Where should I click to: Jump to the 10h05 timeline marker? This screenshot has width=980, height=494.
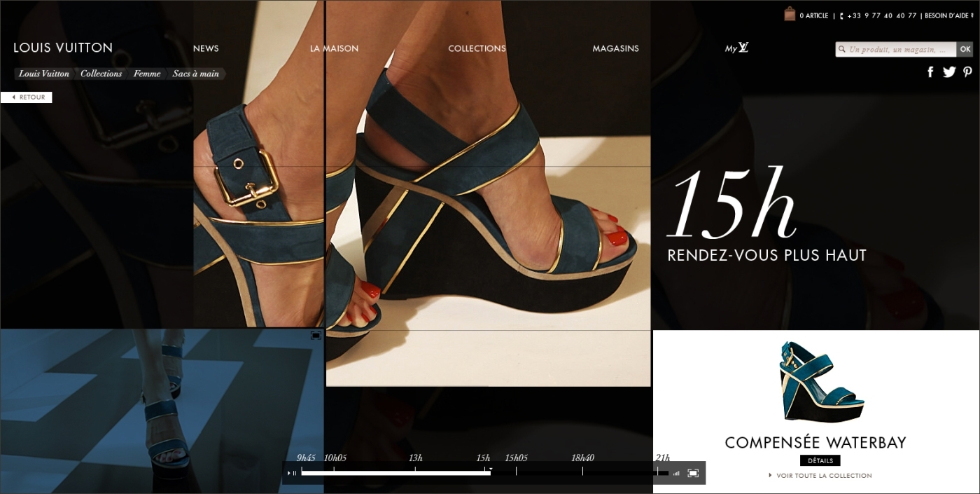click(335, 458)
